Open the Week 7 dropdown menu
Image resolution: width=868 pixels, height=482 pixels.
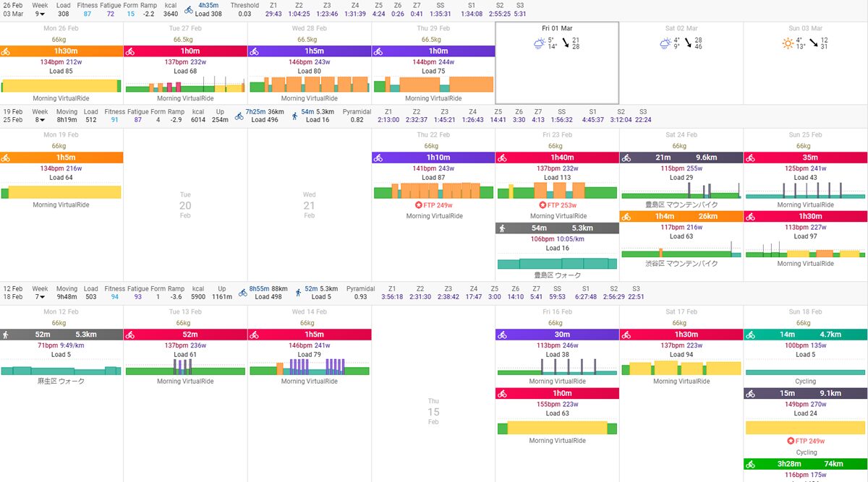(41, 296)
